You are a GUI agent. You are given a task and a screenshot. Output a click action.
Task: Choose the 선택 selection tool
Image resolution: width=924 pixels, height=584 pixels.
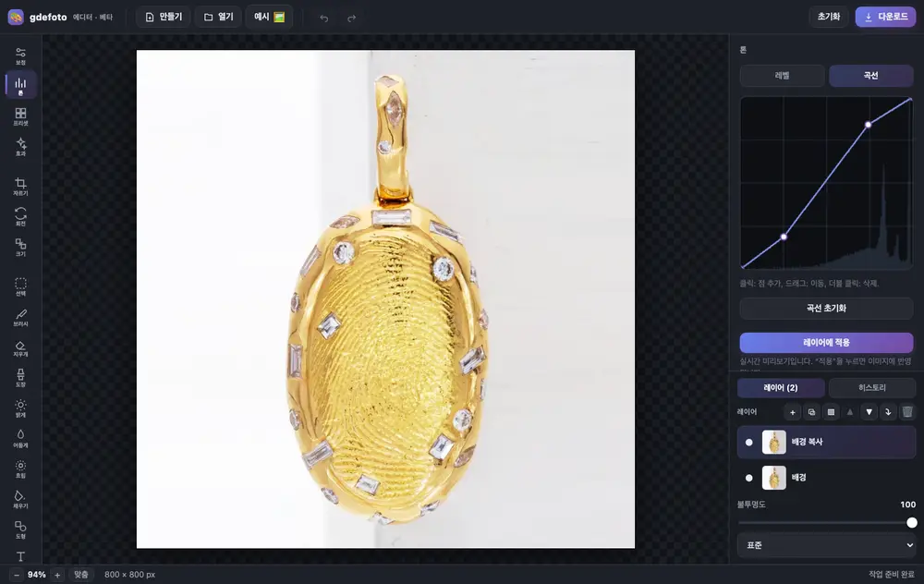pos(20,286)
